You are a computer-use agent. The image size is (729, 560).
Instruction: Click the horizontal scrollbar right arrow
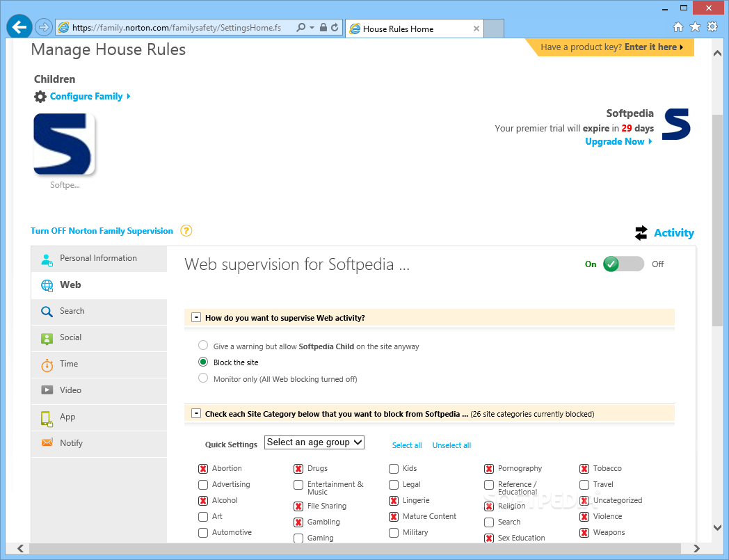pos(696,548)
